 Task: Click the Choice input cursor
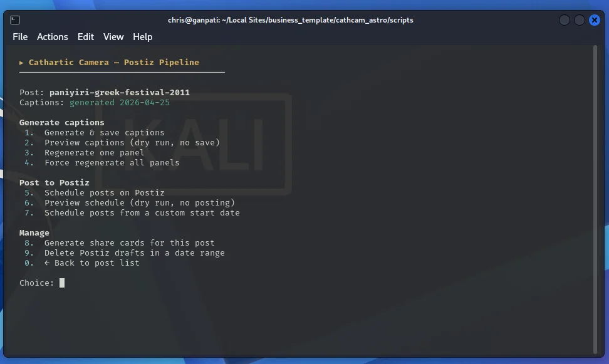tap(62, 283)
